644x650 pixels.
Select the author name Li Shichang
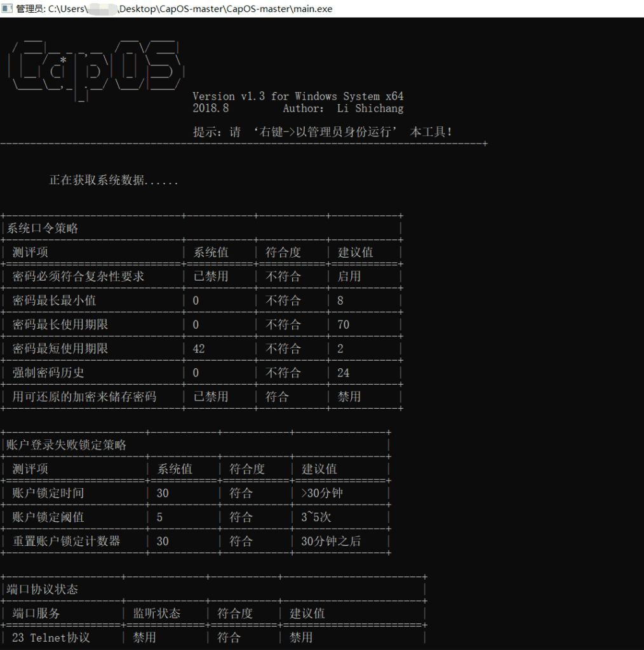tap(370, 109)
